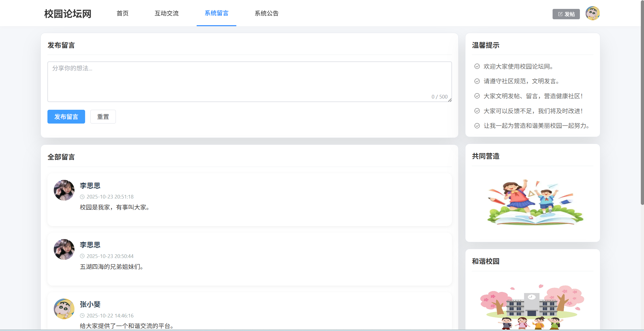Open the 首页 navigation tab
The image size is (644, 331).
click(x=122, y=13)
